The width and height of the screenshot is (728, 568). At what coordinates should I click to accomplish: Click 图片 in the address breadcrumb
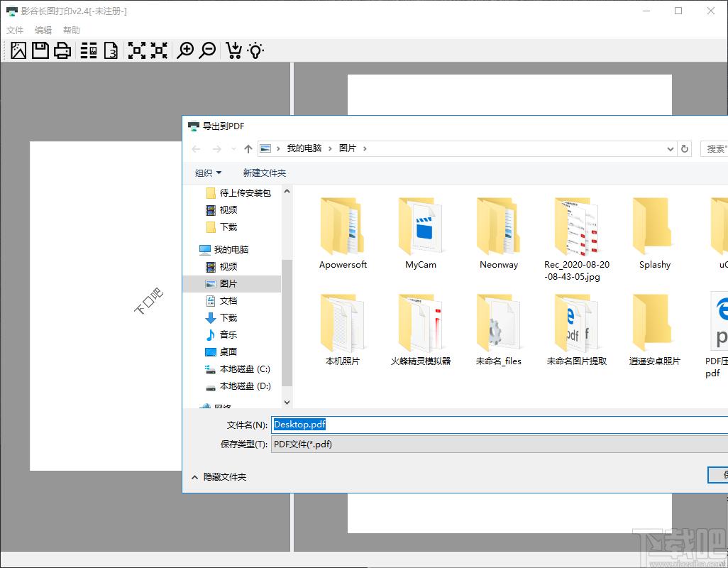click(347, 148)
